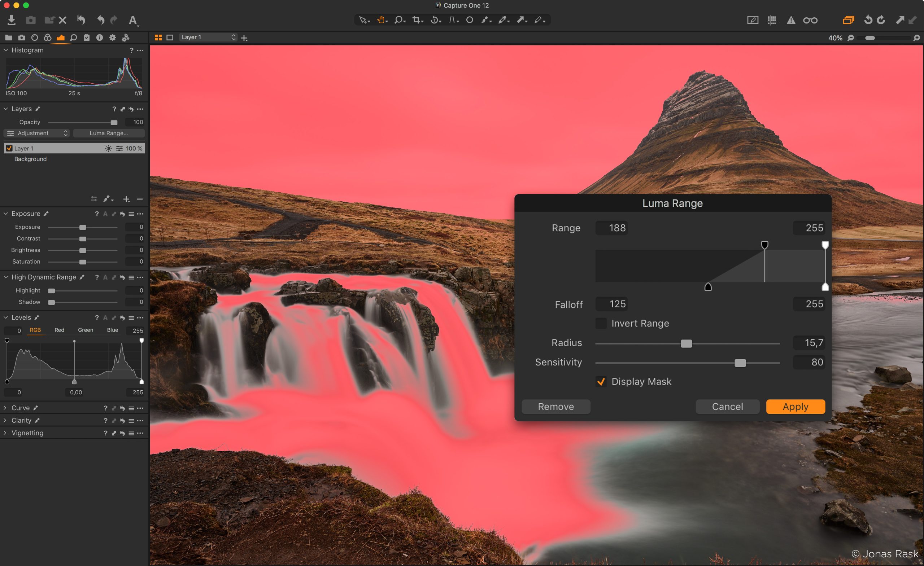Select the Crop tool
The image size is (924, 566).
(416, 20)
